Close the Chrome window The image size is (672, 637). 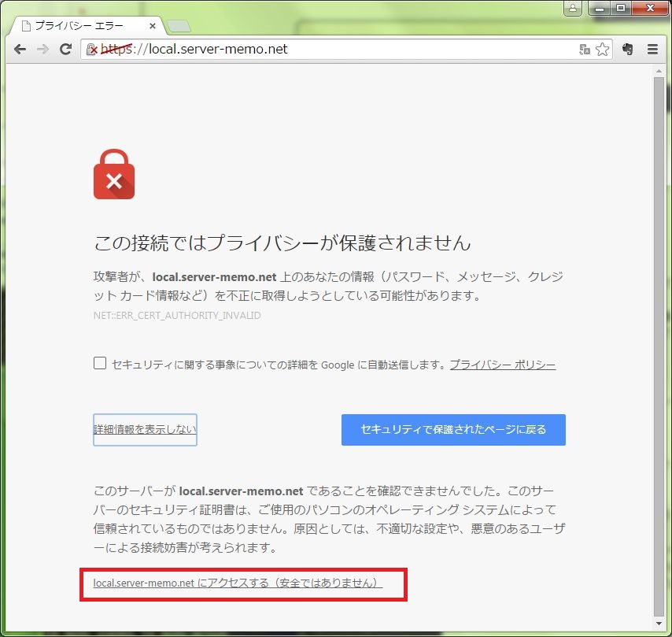point(650,8)
